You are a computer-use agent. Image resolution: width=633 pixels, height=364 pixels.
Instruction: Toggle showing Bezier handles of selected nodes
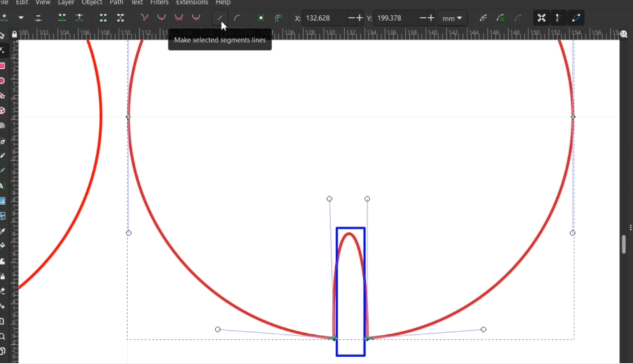(x=559, y=18)
